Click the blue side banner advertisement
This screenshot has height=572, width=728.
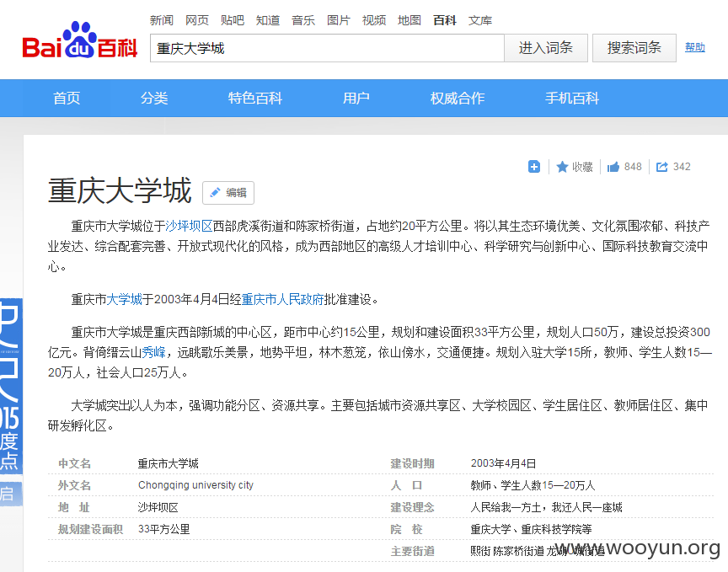[x=11, y=401]
